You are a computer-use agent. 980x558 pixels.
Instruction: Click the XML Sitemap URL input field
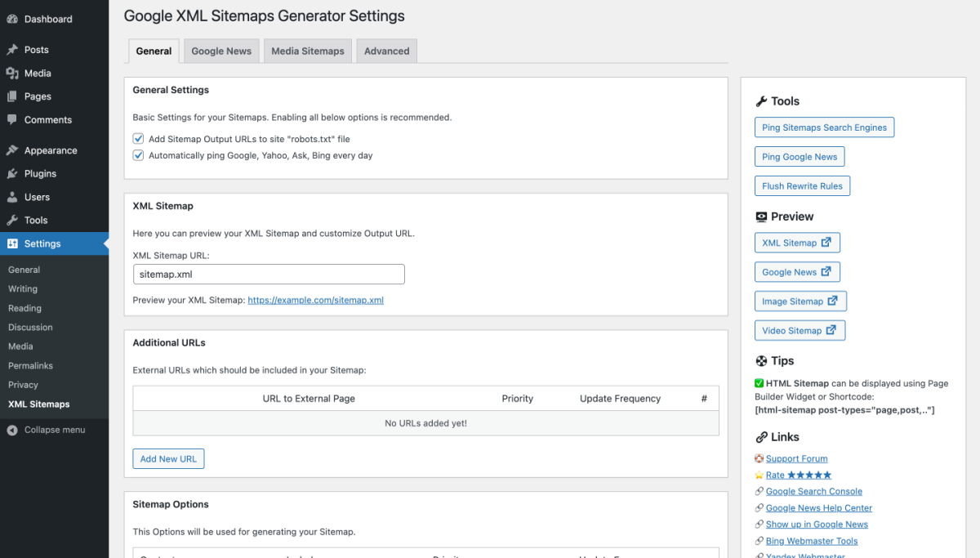tap(269, 275)
